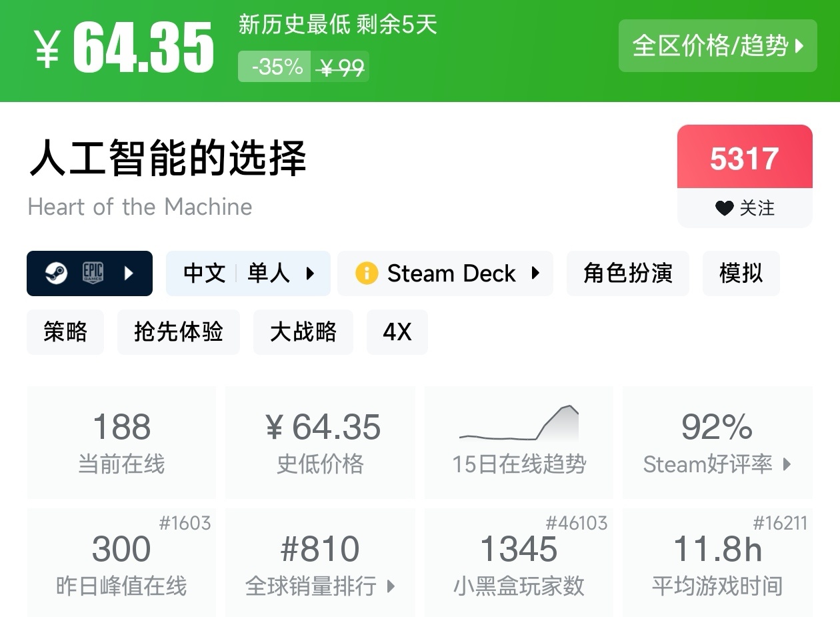This screenshot has width=840, height=617.
Task: Select the 模拟 tag
Action: click(741, 273)
